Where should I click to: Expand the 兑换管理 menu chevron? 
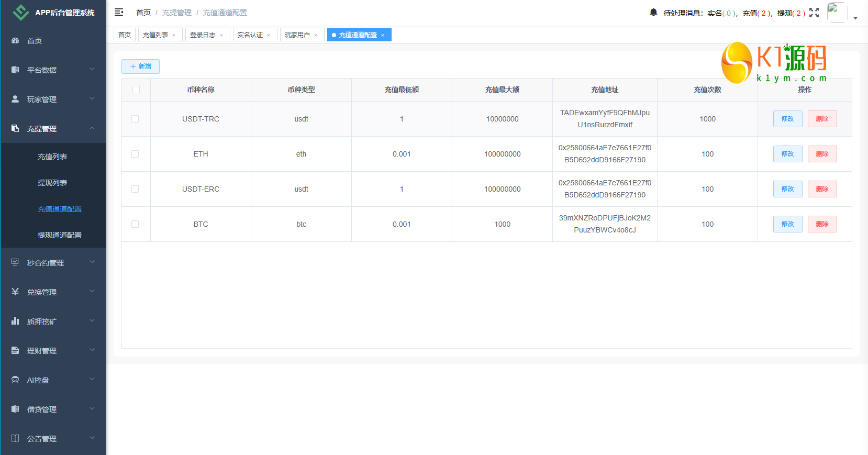click(92, 291)
